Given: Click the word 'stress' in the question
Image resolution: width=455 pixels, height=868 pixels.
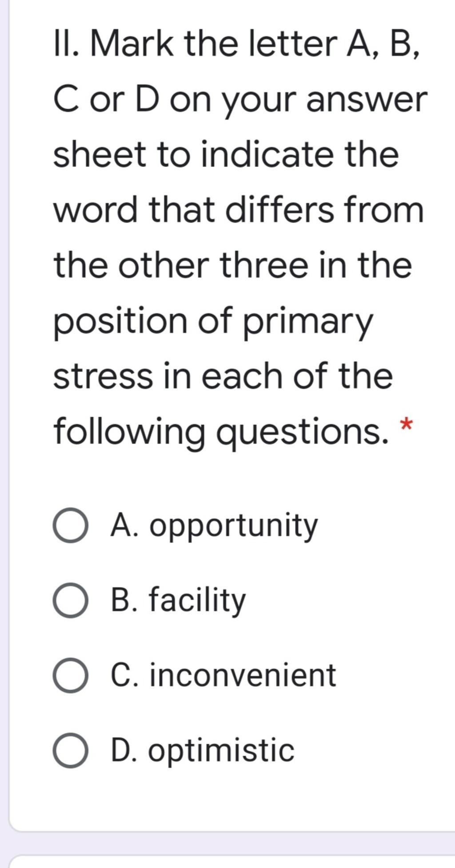Looking at the screenshot, I should (x=103, y=377).
